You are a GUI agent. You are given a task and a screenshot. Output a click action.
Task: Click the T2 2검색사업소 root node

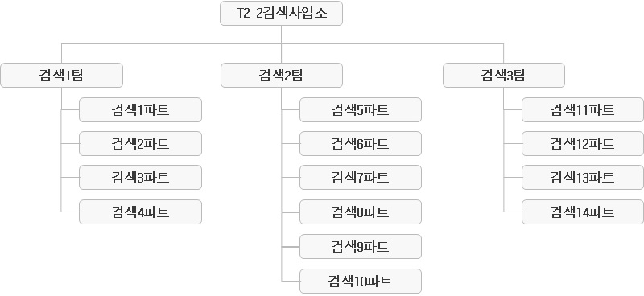281,14
